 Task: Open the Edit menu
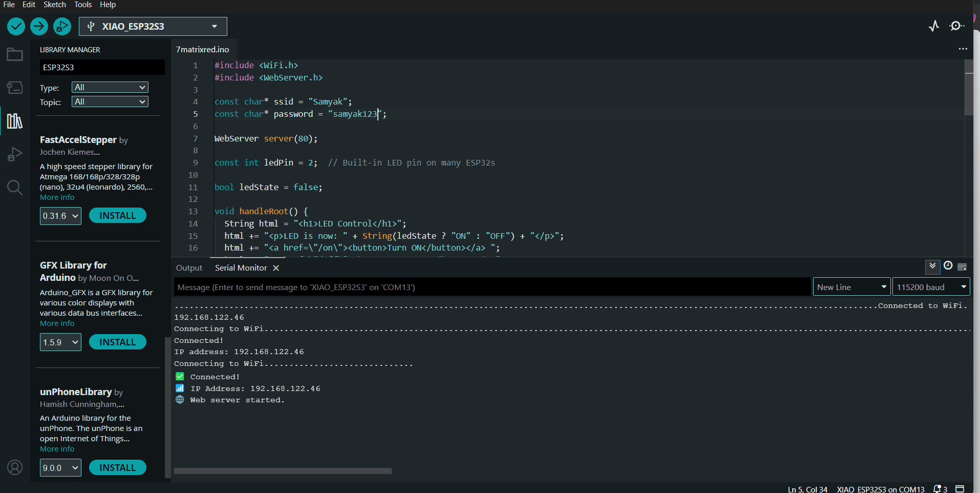click(29, 5)
